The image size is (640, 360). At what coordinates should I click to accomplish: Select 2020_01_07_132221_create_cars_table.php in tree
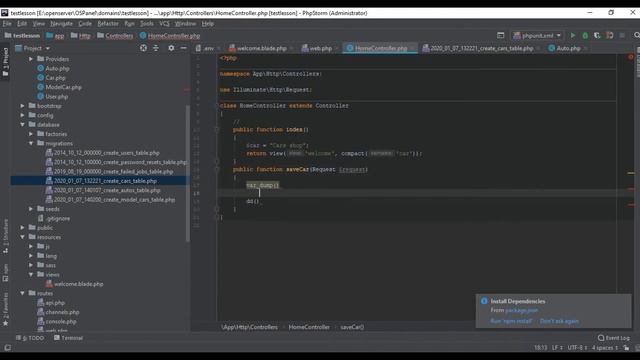(x=101, y=181)
